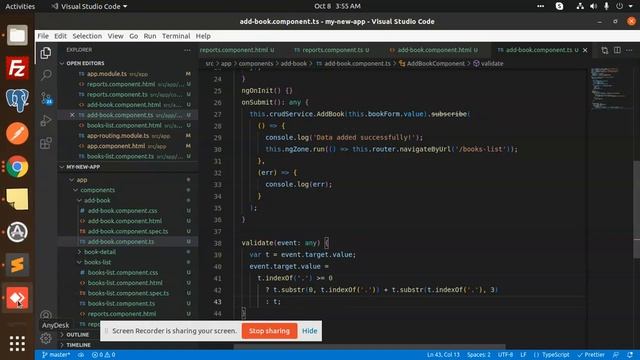This screenshot has width=640, height=360.
Task: Collapse the components folder
Action: 97,190
